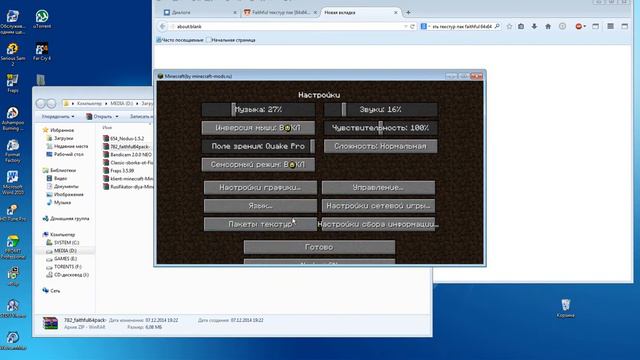Image resolution: width=640 pixels, height=360 pixels.
Task: Select the Far Cry 4 desktop icon
Action: pos(42,51)
